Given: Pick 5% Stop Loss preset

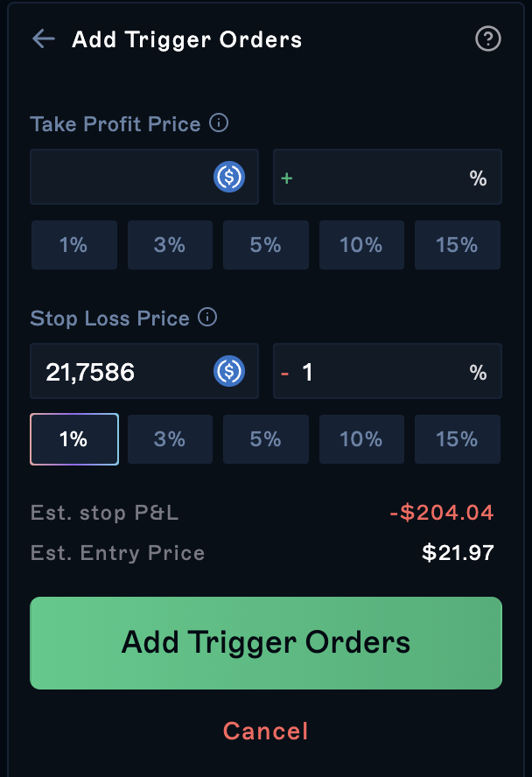Looking at the screenshot, I should tap(265, 439).
